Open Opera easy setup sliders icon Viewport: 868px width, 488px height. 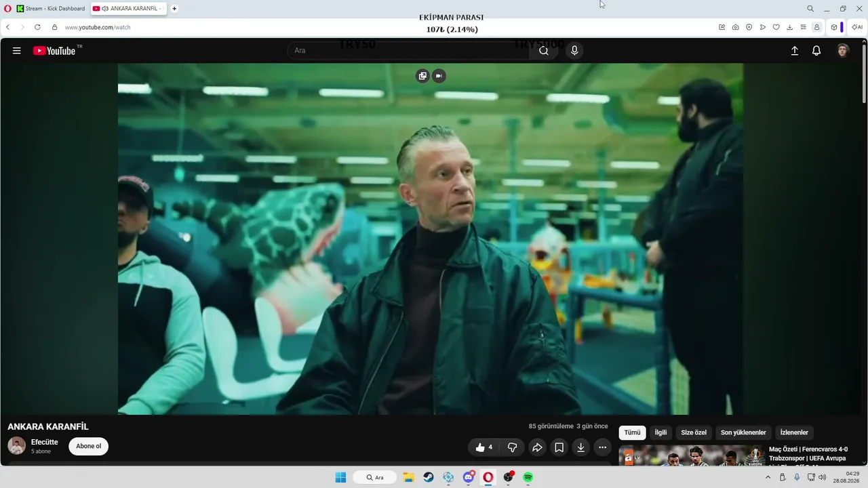[804, 27]
